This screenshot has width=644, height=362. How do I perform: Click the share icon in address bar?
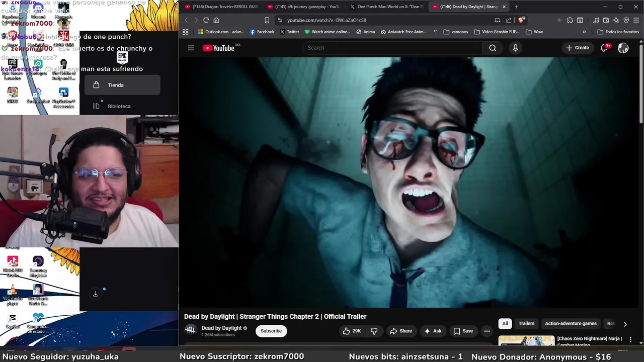(509, 20)
